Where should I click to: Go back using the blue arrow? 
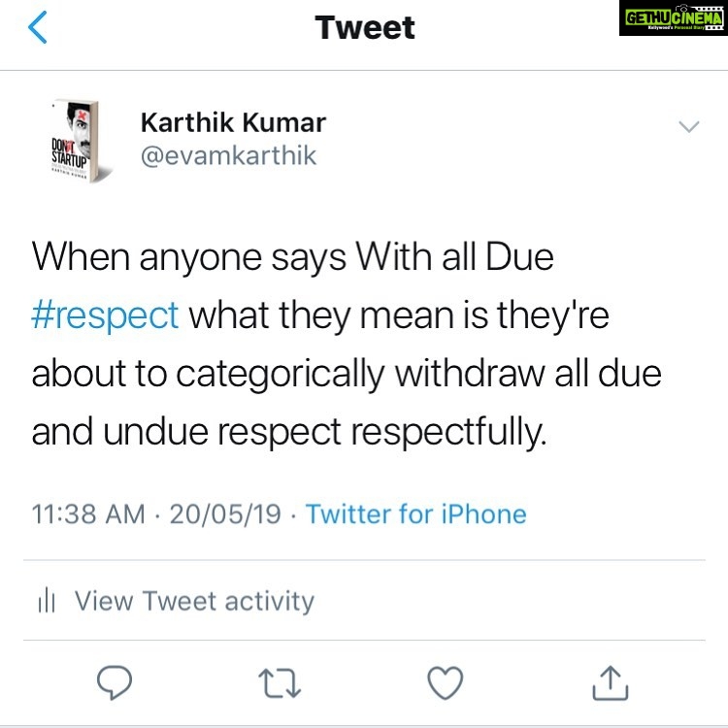pos(38,27)
